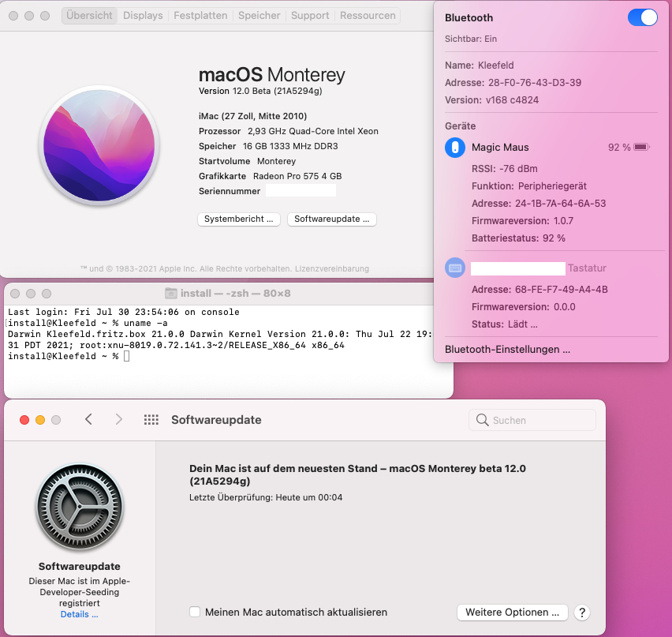The width and height of the screenshot is (672, 637).
Task: Click the Magic Maus device icon
Action: tap(455, 147)
